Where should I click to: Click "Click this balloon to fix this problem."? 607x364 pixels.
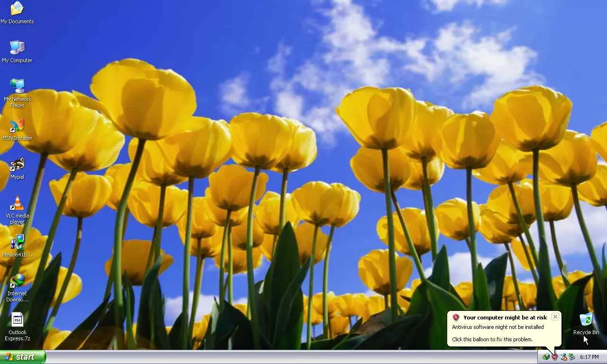click(x=492, y=339)
